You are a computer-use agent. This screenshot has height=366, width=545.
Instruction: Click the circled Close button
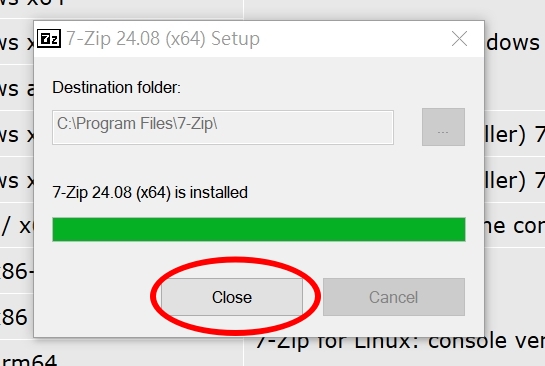pyautogui.click(x=232, y=297)
